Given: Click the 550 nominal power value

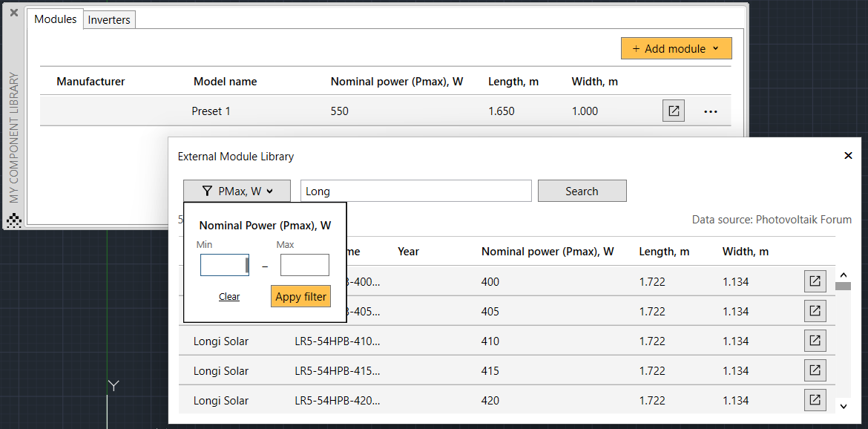Looking at the screenshot, I should [339, 111].
